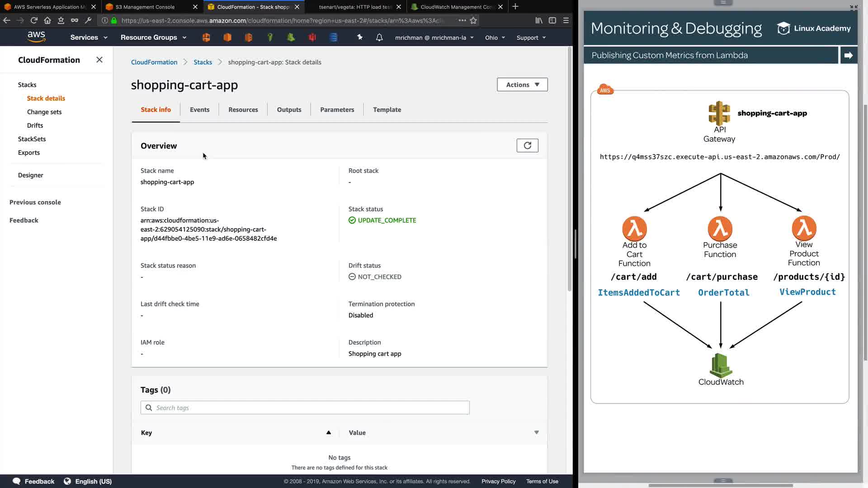Open the Ohio region selector
868x488 pixels.
[495, 38]
